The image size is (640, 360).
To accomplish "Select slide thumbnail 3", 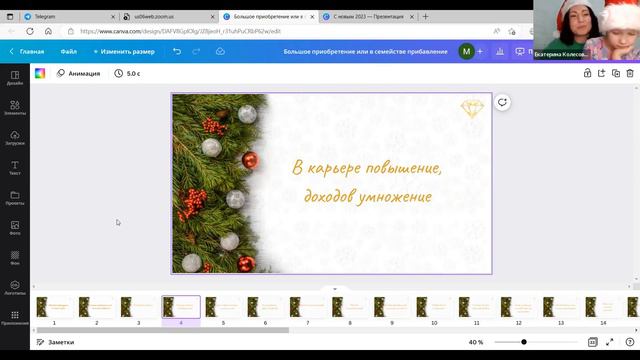I will tap(138, 307).
